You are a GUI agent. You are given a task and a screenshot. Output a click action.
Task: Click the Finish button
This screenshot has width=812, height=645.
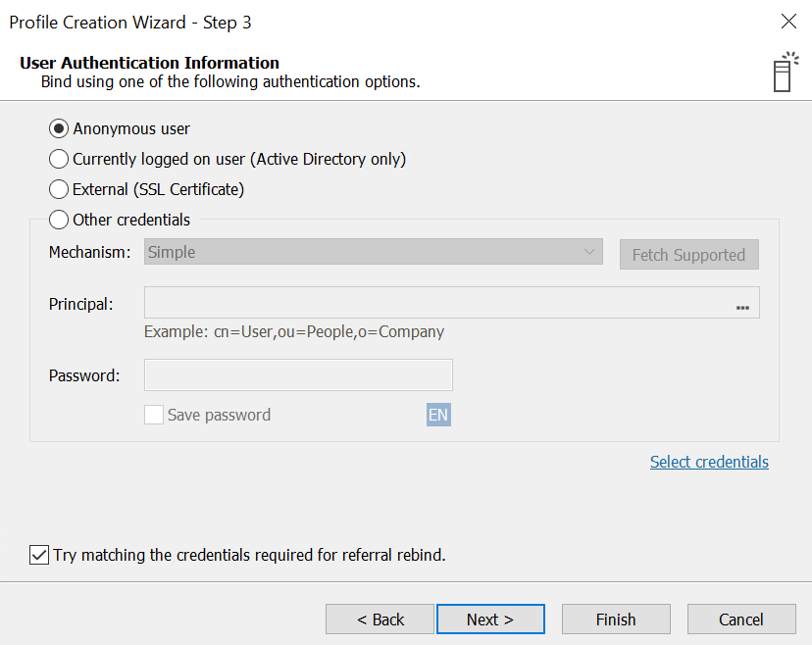(x=616, y=620)
